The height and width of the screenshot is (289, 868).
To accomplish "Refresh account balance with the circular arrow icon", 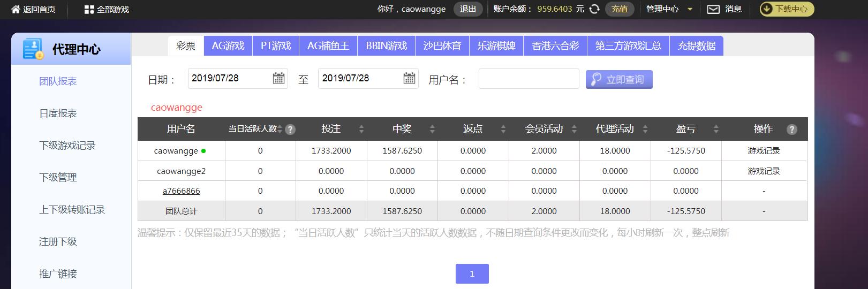I will coord(594,9).
